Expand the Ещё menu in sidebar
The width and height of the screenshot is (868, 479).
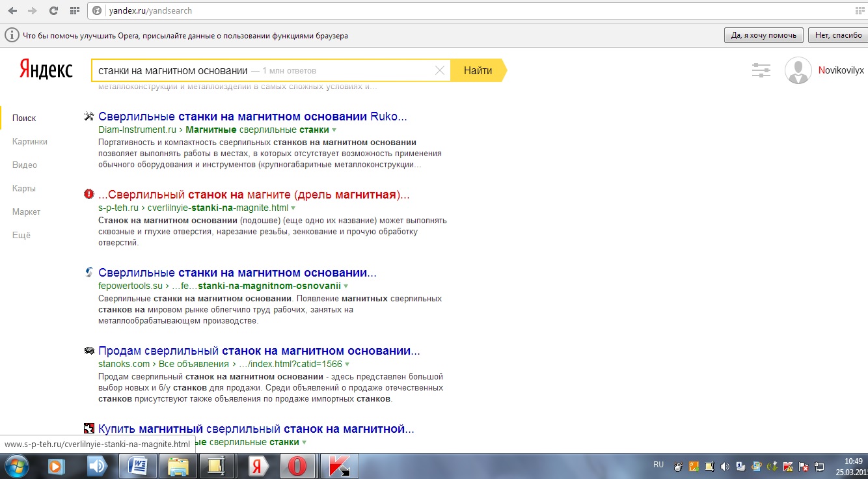point(21,235)
